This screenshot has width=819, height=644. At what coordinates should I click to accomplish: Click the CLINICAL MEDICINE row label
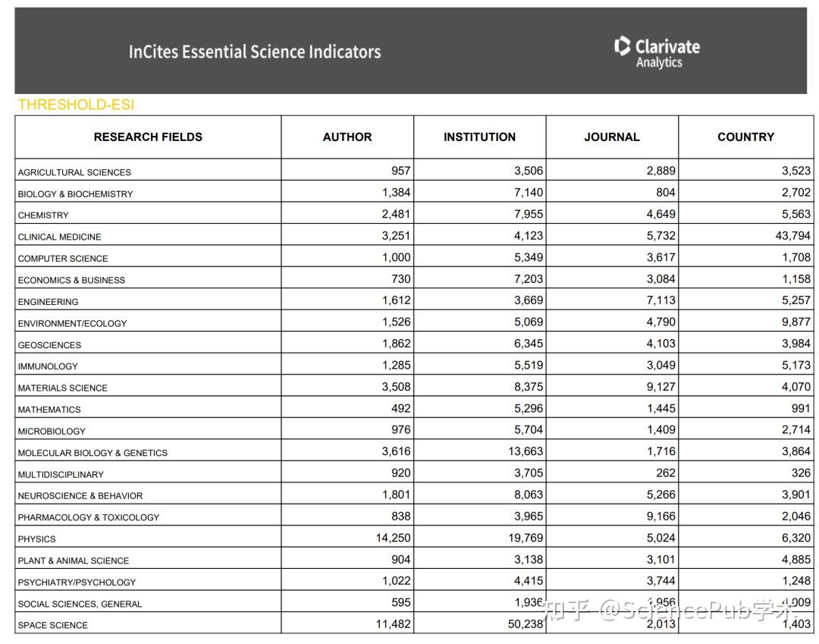click(x=59, y=237)
